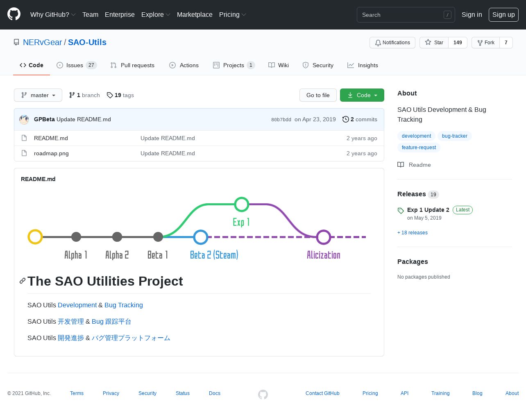The height and width of the screenshot is (420, 526).
Task: Click the tag icon next to 19 tags
Action: tap(110, 95)
